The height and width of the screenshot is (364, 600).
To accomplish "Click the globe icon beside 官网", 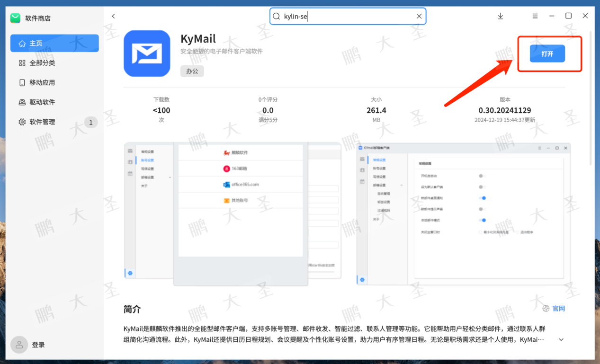I will pyautogui.click(x=546, y=309).
